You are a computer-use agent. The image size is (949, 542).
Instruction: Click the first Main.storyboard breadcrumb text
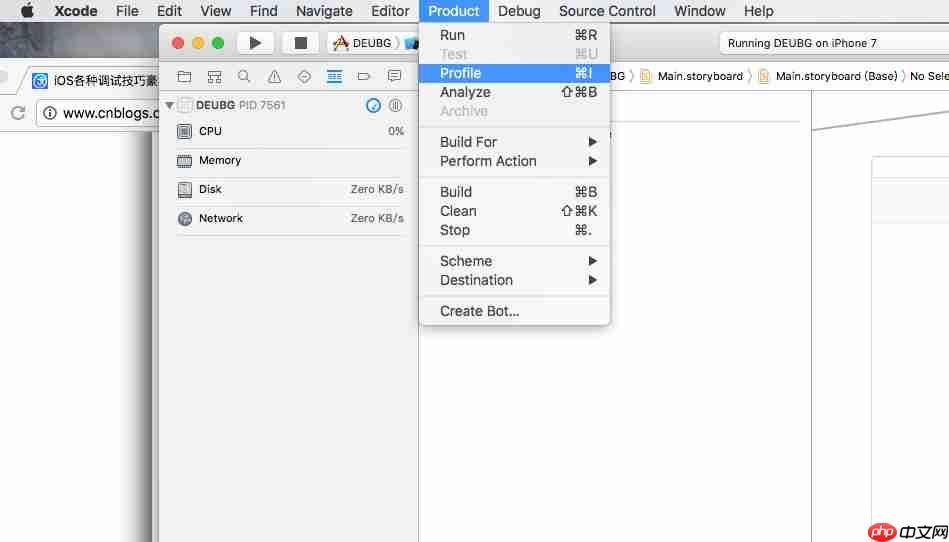(700, 76)
